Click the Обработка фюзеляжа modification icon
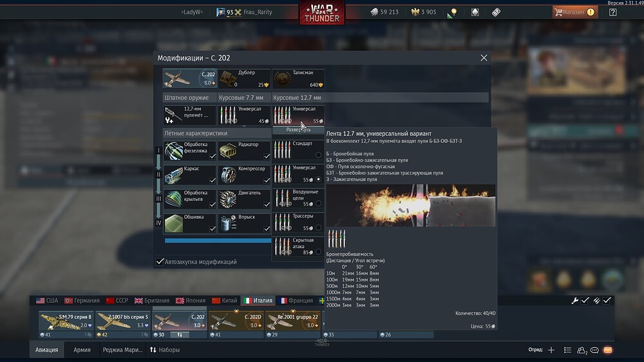Viewport: 644px width, 362px height. (174, 151)
